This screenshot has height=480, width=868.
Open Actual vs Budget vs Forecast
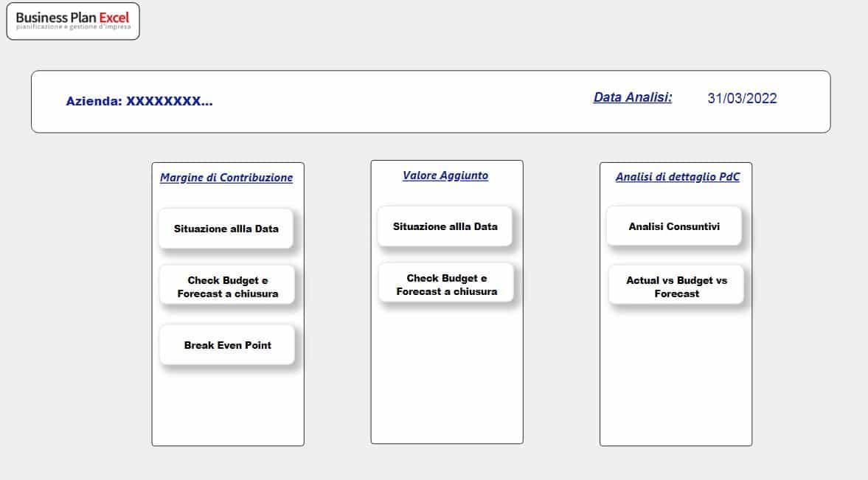pos(676,287)
